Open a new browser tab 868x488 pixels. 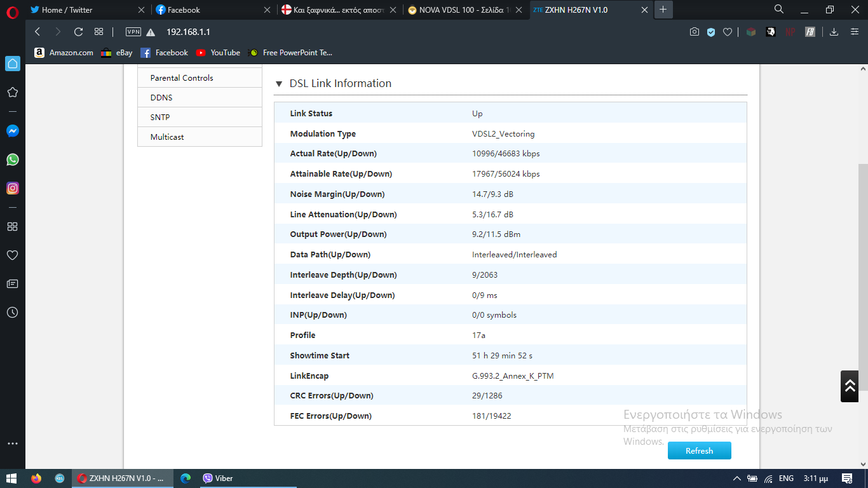pos(663,10)
